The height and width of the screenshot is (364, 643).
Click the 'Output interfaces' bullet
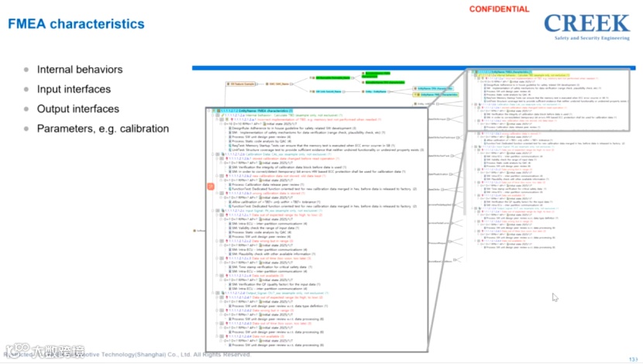78,108
